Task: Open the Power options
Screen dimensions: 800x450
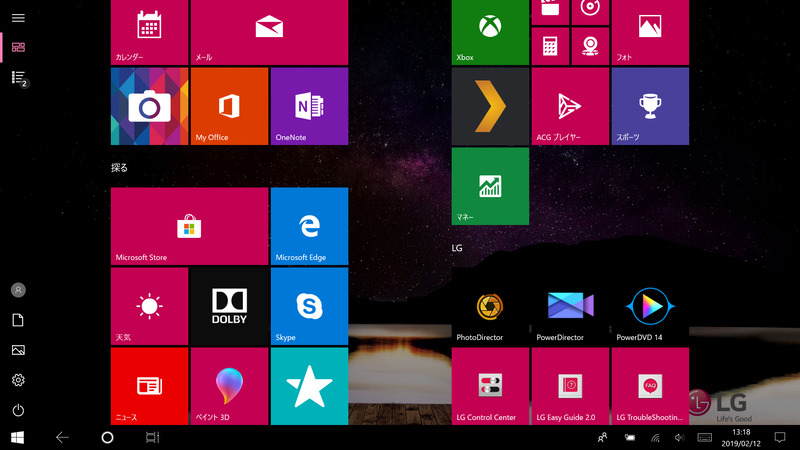Action: 18,410
